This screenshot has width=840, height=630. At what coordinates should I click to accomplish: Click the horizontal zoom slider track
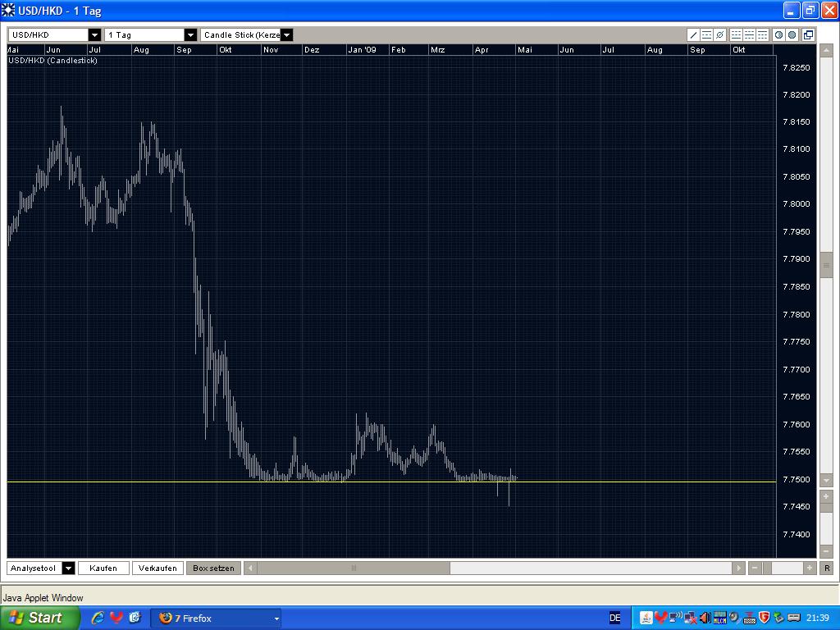click(x=782, y=568)
